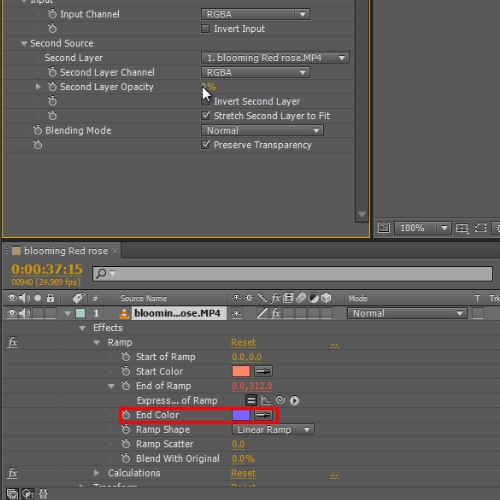Open Second Layer Channel RGBA dropdown

click(x=255, y=72)
